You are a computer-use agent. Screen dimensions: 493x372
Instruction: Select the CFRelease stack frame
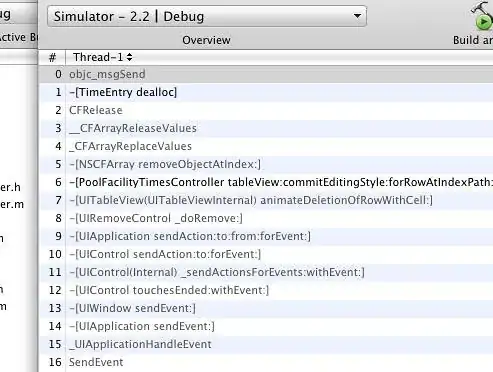click(266, 110)
